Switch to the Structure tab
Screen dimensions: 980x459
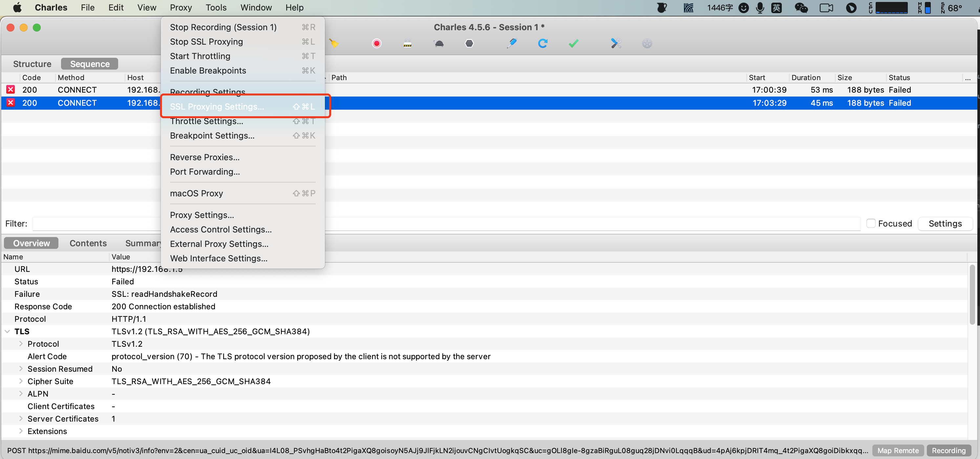point(32,64)
